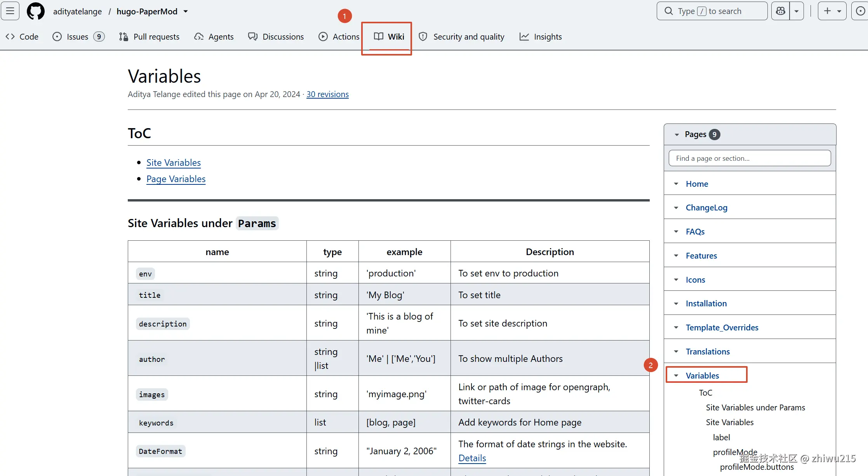Click the Find a page or section field

click(x=750, y=158)
